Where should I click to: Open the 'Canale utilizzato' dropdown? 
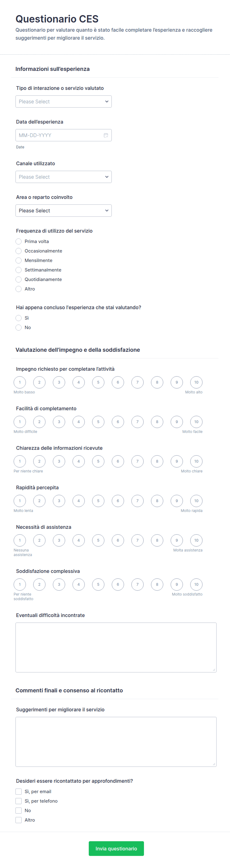point(63,177)
